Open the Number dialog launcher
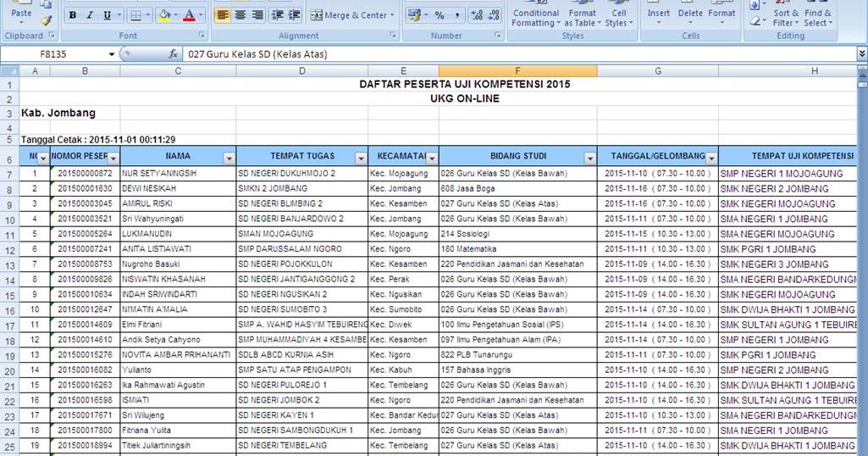The height and width of the screenshot is (456, 868). tap(498, 36)
